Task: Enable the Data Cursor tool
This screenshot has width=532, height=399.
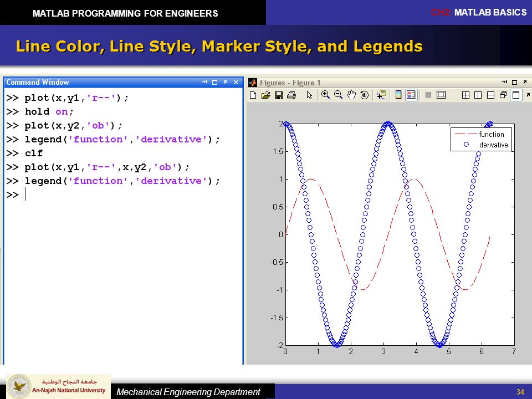Action: tap(381, 95)
